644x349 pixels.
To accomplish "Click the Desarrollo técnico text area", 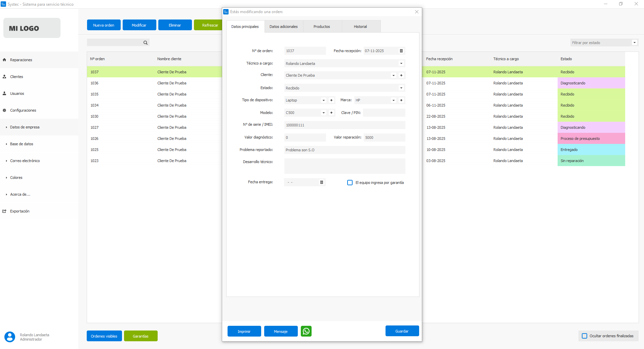I will point(345,166).
